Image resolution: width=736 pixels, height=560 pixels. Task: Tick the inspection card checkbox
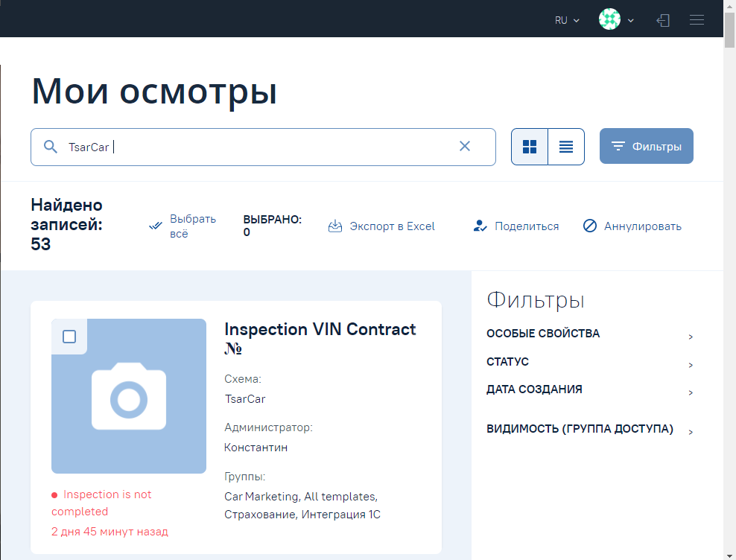pyautogui.click(x=69, y=337)
